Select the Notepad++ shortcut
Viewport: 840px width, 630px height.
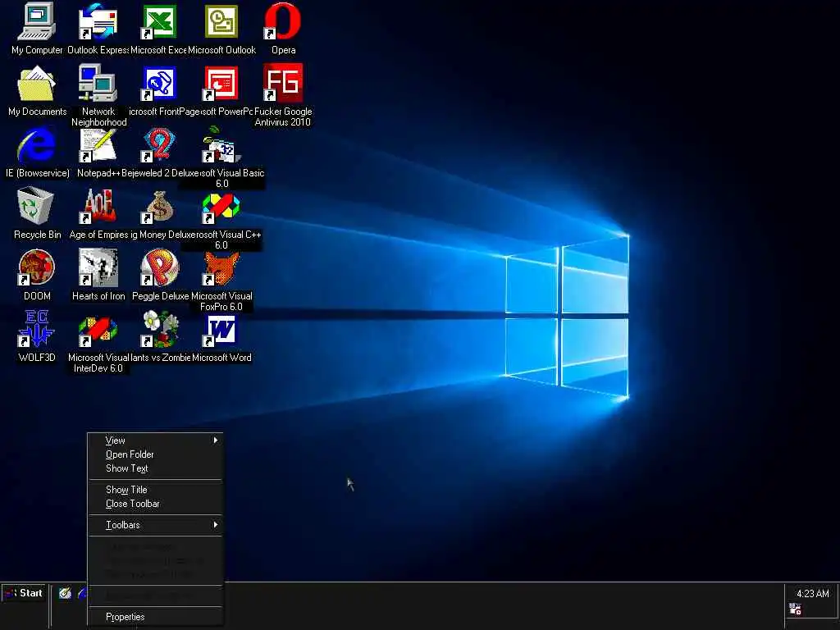point(98,144)
